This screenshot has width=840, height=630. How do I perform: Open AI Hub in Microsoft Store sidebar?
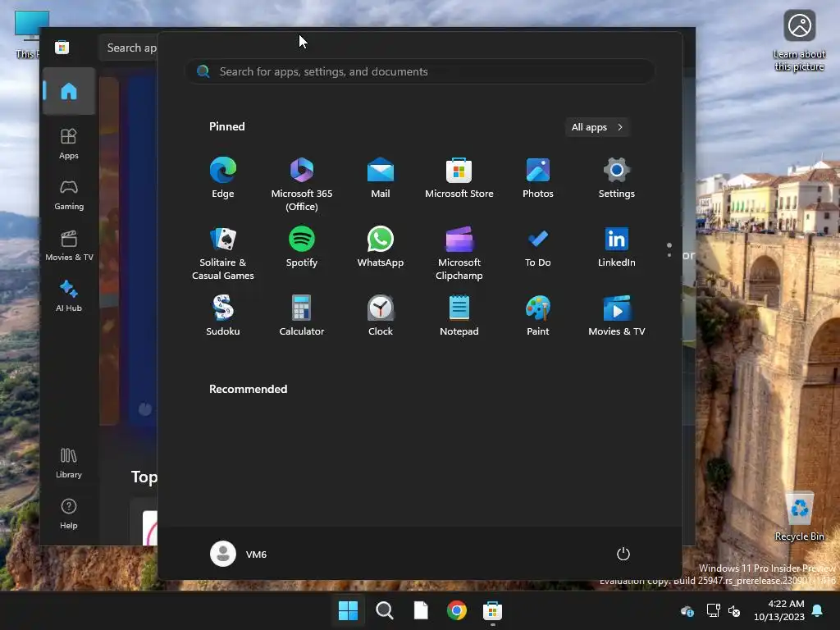pyautogui.click(x=69, y=295)
